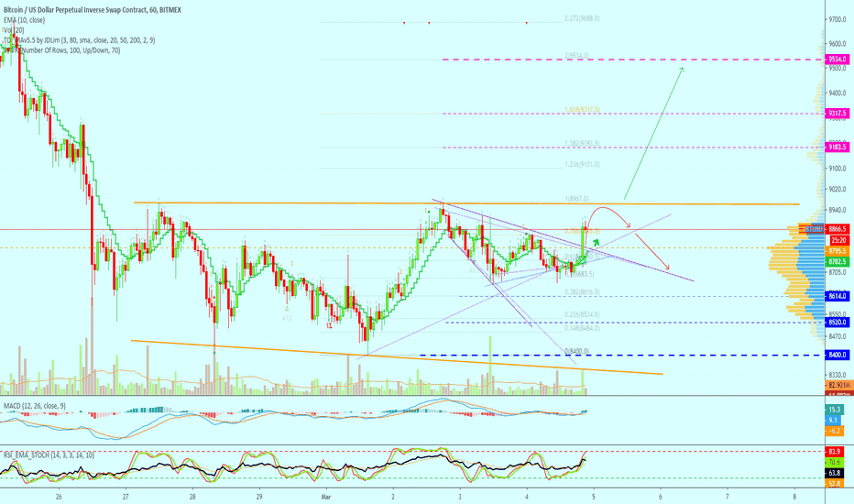The height and width of the screenshot is (504, 854).
Task: Click the 9400.0 price axis tick
Action: (x=838, y=93)
